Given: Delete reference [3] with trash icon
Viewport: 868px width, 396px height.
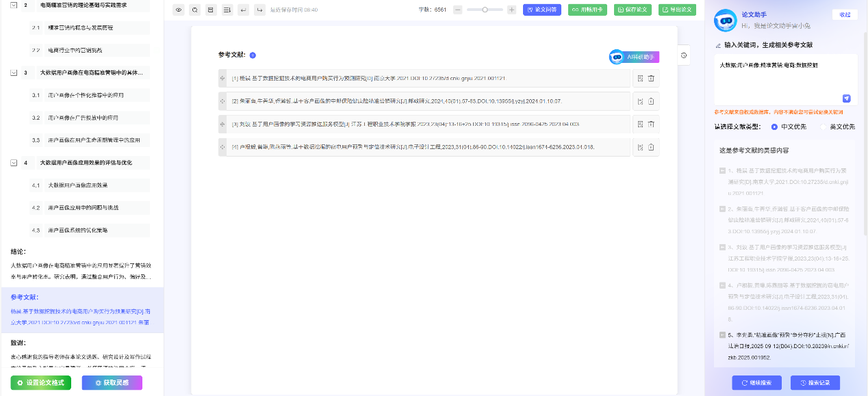Looking at the screenshot, I should click(652, 124).
